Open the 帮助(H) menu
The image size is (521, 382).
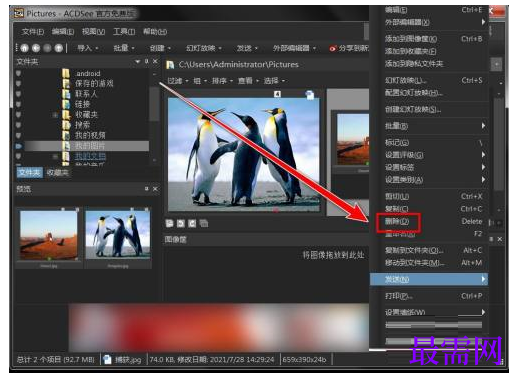click(155, 32)
